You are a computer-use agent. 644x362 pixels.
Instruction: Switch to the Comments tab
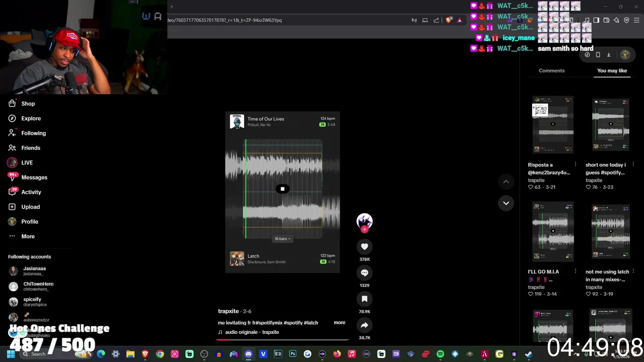[x=551, y=70]
